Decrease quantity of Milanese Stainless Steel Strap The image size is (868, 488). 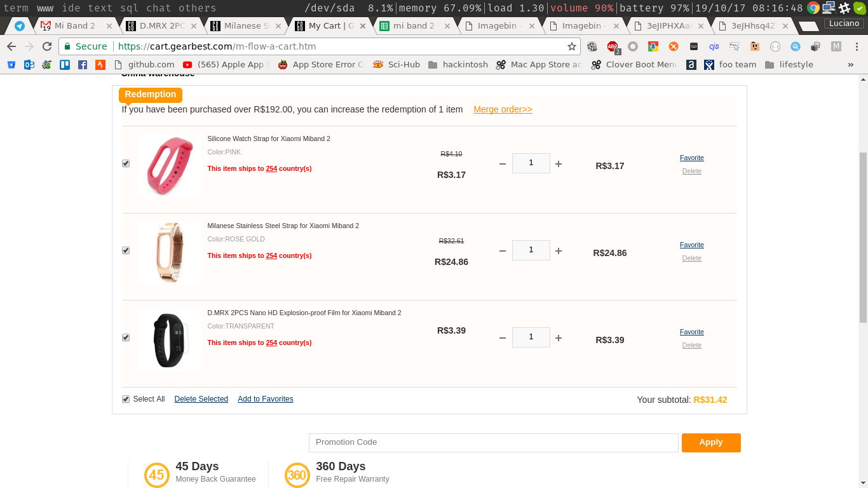pos(503,251)
